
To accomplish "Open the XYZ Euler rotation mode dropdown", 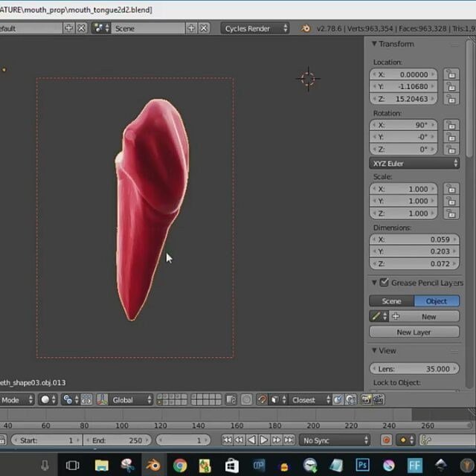I will (x=414, y=164).
